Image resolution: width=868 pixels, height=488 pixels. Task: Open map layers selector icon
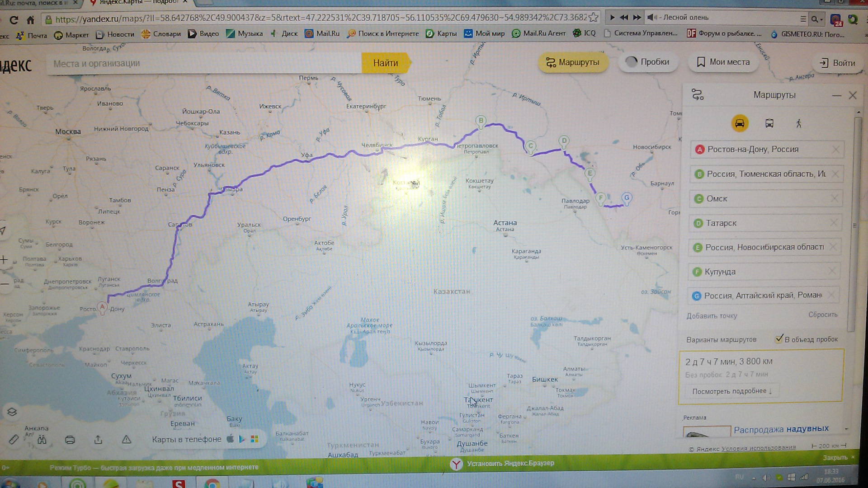pyautogui.click(x=12, y=412)
